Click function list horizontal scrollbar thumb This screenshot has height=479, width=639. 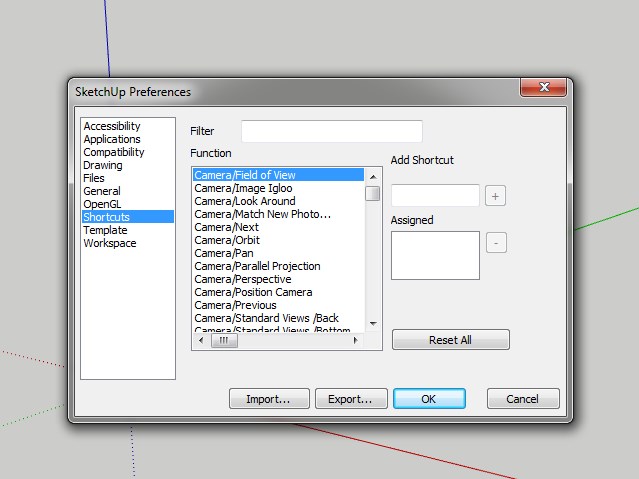(224, 340)
